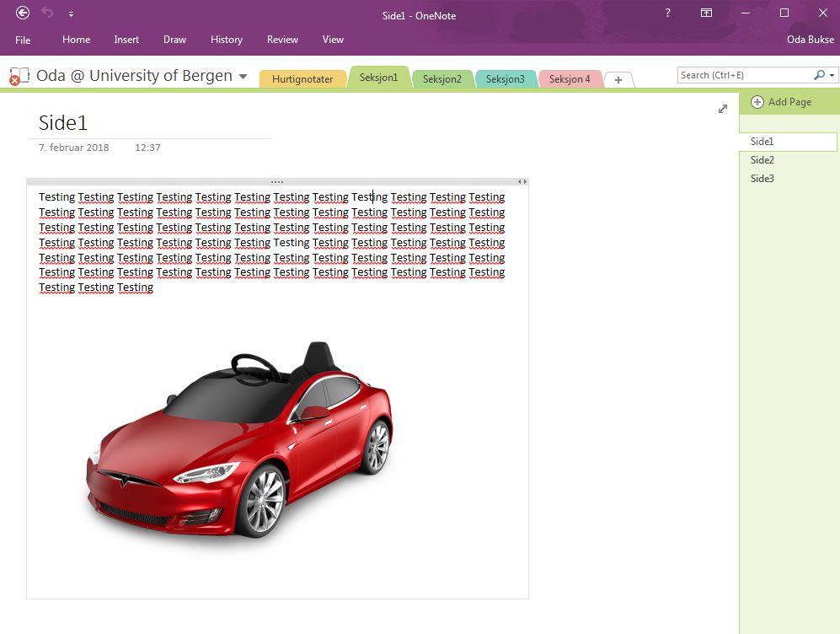Open the search scope dropdown arrow

point(832,76)
